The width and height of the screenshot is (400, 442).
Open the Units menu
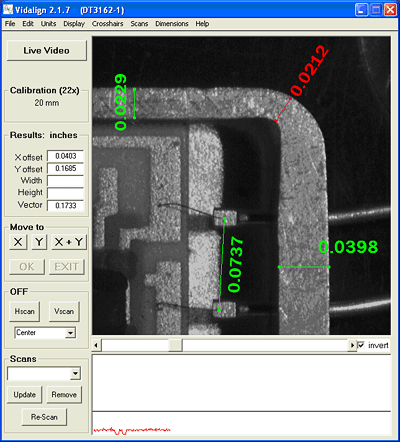[48, 24]
